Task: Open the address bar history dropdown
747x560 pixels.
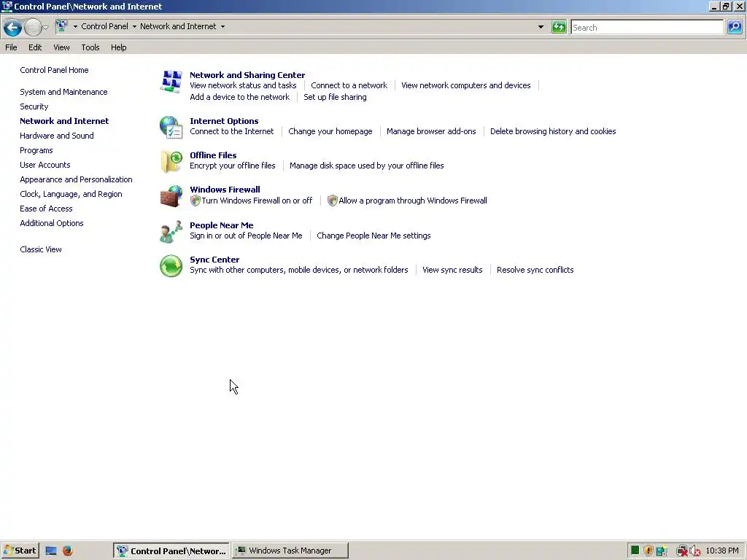Action: [541, 27]
